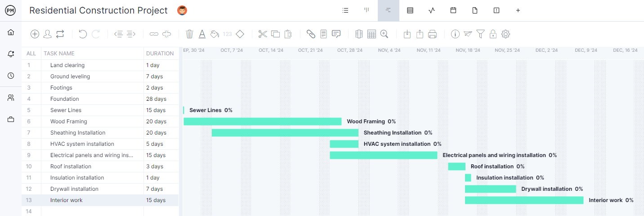
Task: Click the Add Task plus icon
Action: (35, 34)
